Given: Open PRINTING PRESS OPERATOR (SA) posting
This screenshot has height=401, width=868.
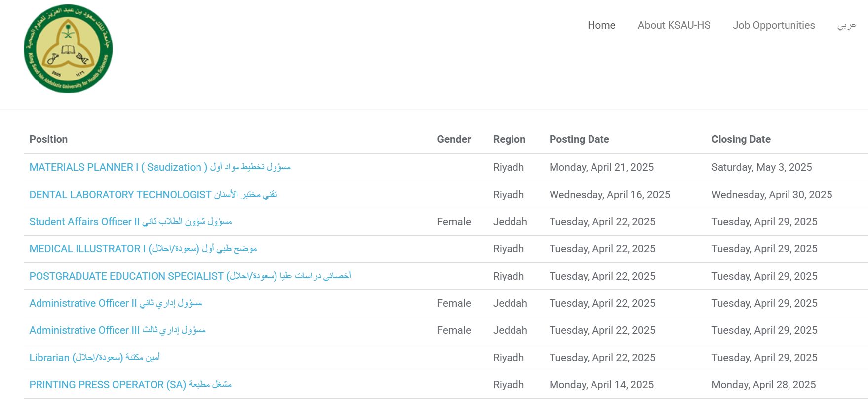Looking at the screenshot, I should [x=130, y=385].
